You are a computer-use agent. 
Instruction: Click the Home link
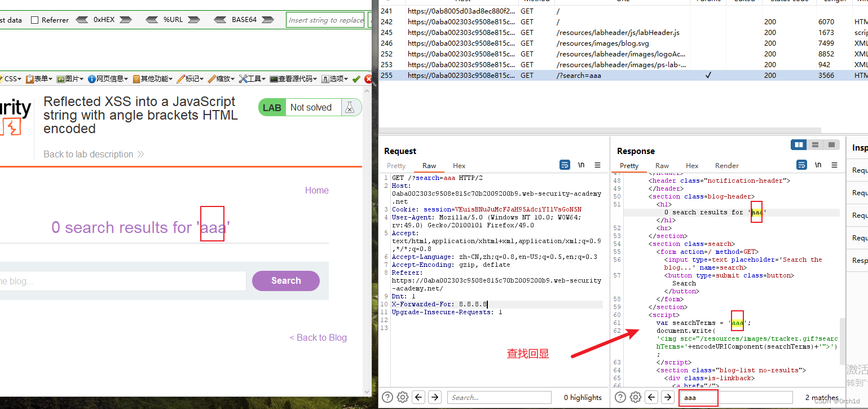[x=317, y=191]
